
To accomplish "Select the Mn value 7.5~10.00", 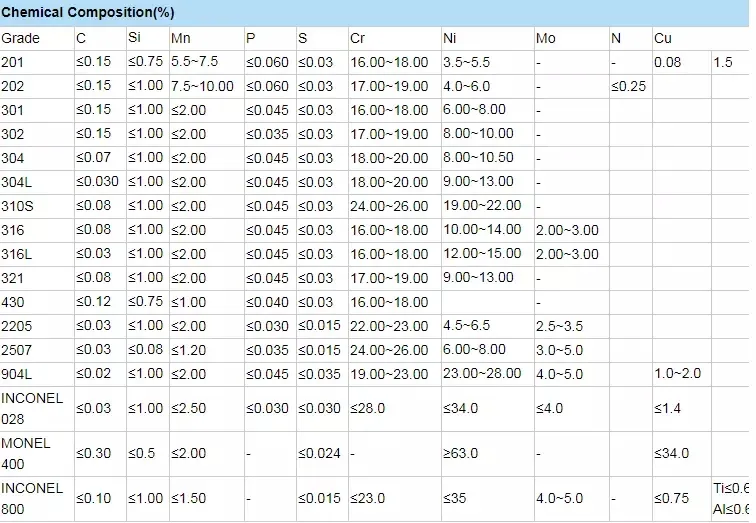I will (204, 86).
